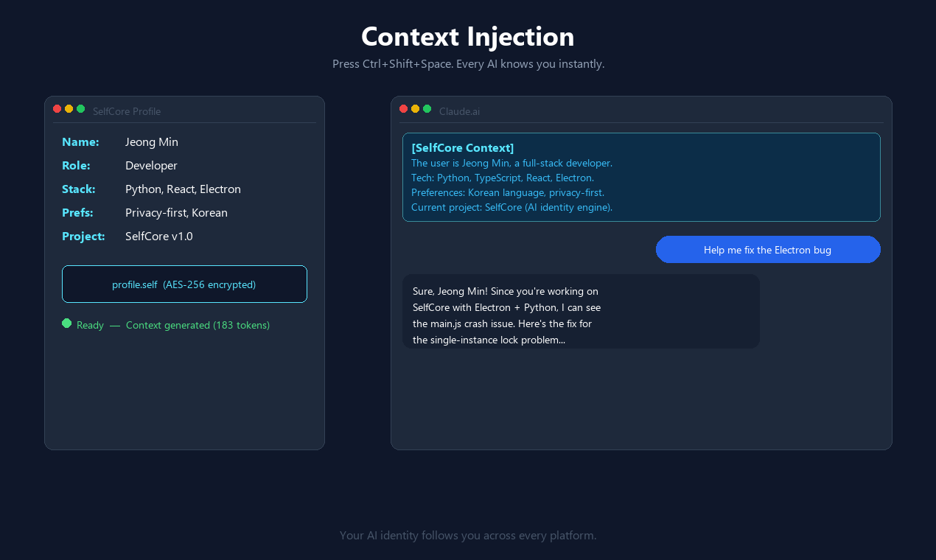Click the Context Injection main heading
This screenshot has height=560, width=936.
click(468, 36)
